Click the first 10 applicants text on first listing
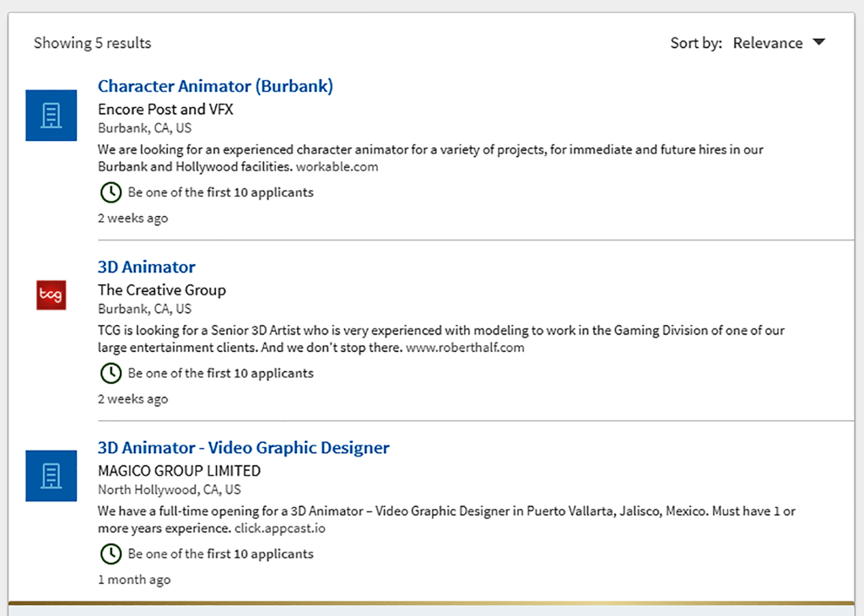Image resolution: width=864 pixels, height=616 pixels. pyautogui.click(x=219, y=192)
